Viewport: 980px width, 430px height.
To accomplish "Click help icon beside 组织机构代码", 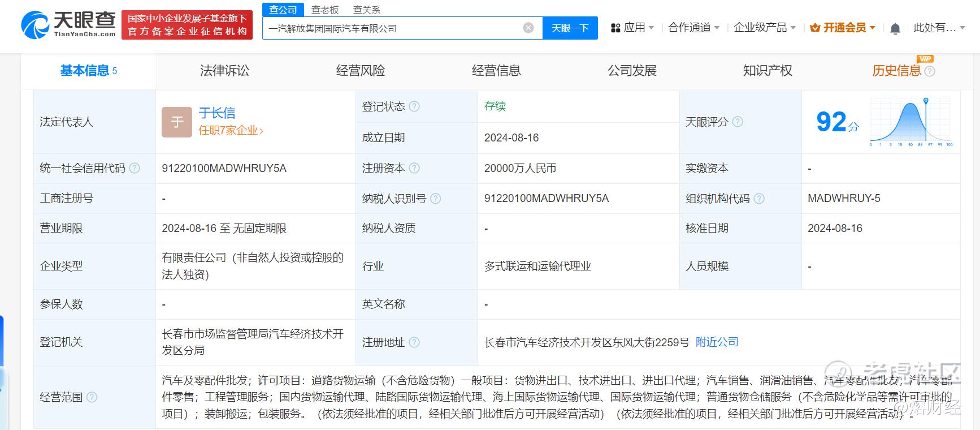I will (759, 199).
